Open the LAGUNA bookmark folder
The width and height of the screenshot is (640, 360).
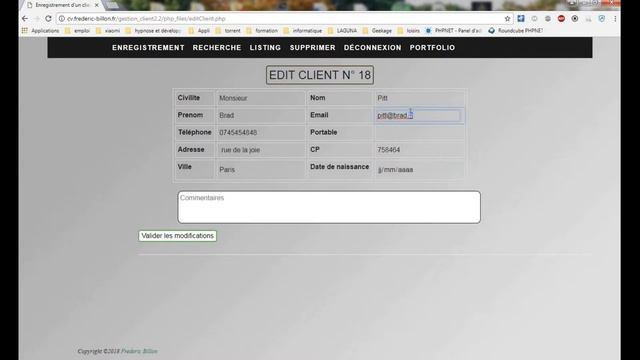[x=342, y=31]
